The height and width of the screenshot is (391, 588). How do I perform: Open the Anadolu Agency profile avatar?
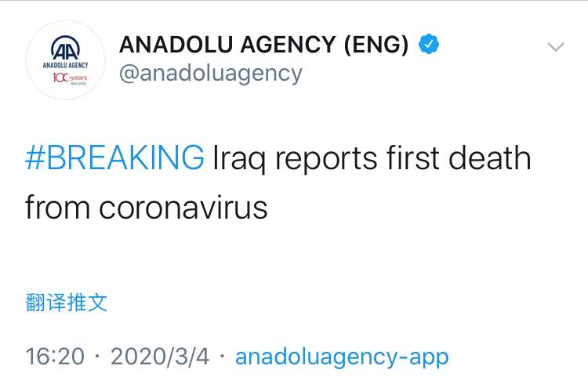click(x=65, y=60)
